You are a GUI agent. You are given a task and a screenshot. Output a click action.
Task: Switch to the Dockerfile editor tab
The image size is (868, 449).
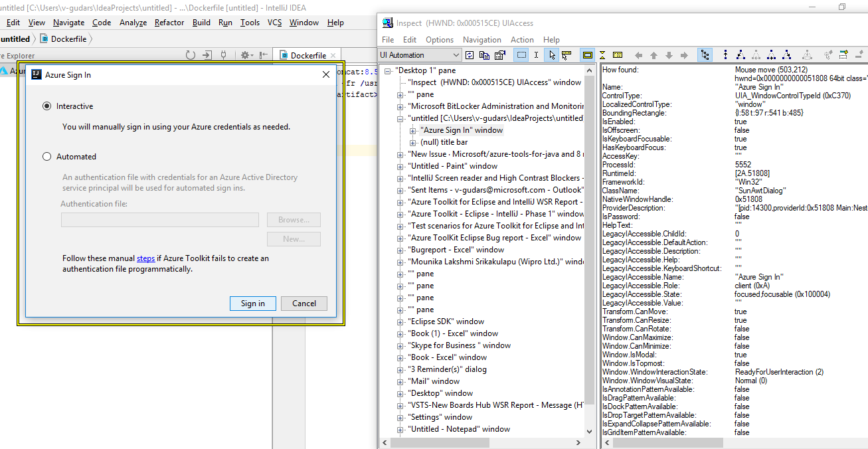tap(307, 54)
